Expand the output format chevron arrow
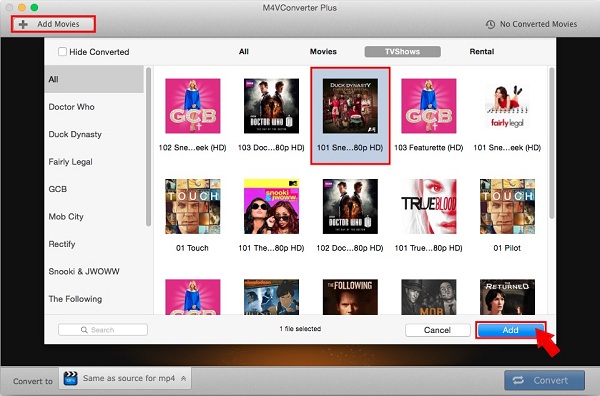Image resolution: width=600 pixels, height=396 pixels. pyautogui.click(x=183, y=378)
